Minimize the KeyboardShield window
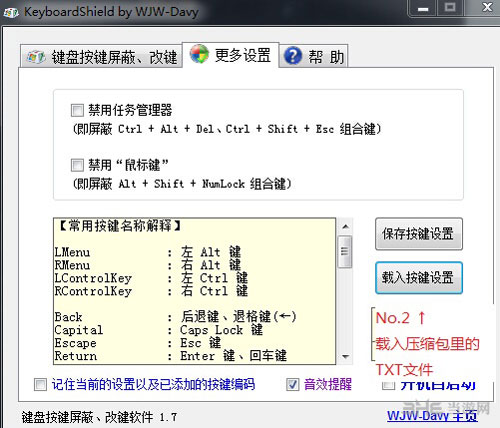The image size is (500, 428). 423,8
